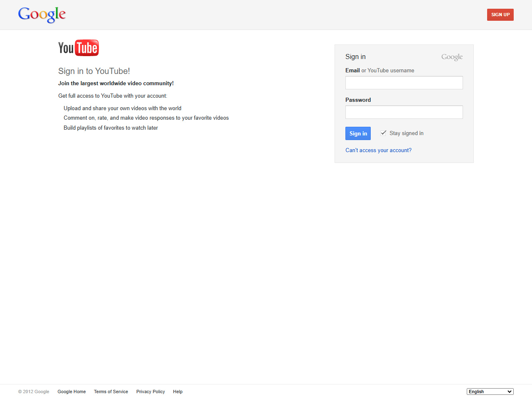
Task: Click 'Comment on, rate, and make video responses' line
Action: (146, 118)
